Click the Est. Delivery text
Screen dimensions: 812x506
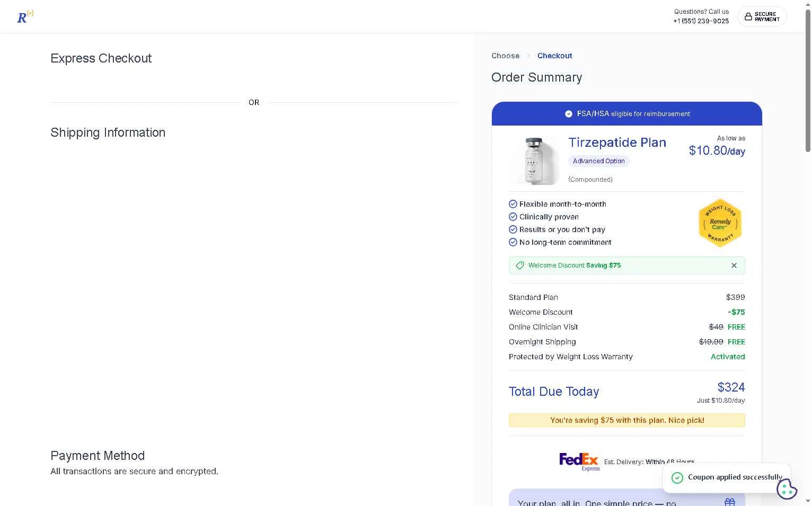[x=649, y=461]
